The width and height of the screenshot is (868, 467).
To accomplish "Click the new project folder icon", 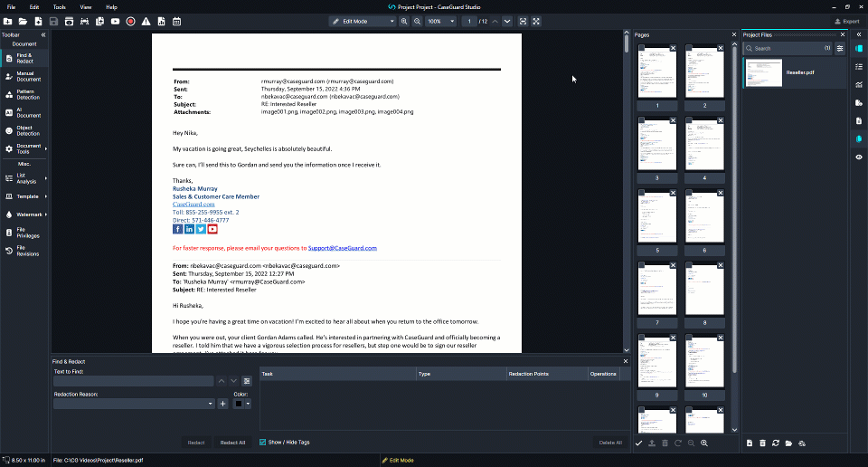I will point(8,22).
